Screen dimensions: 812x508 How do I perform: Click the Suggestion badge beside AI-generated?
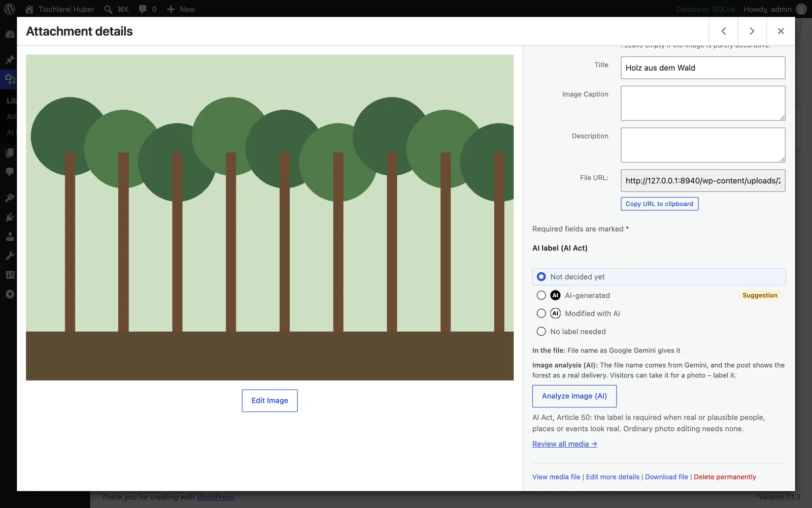[760, 295]
